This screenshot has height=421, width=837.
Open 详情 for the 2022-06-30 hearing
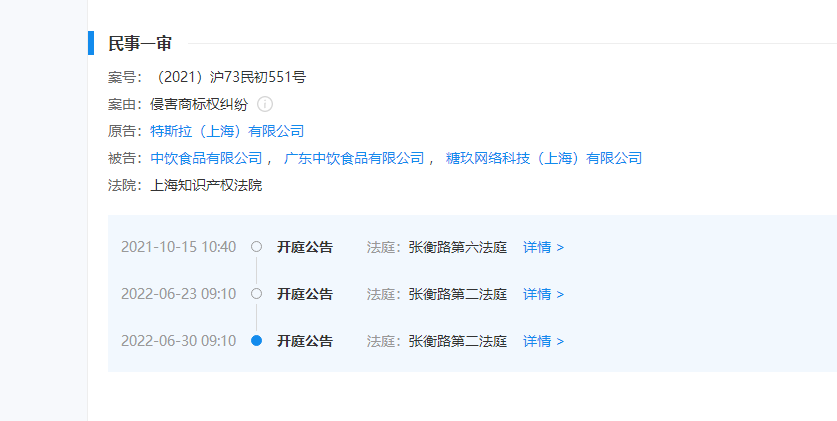(x=543, y=341)
